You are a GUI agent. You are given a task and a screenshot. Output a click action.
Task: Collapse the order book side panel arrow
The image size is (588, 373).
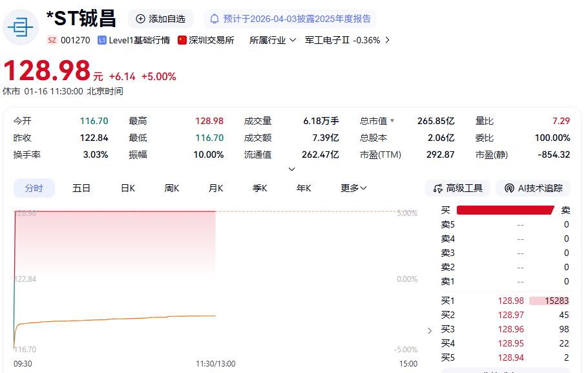(x=430, y=330)
